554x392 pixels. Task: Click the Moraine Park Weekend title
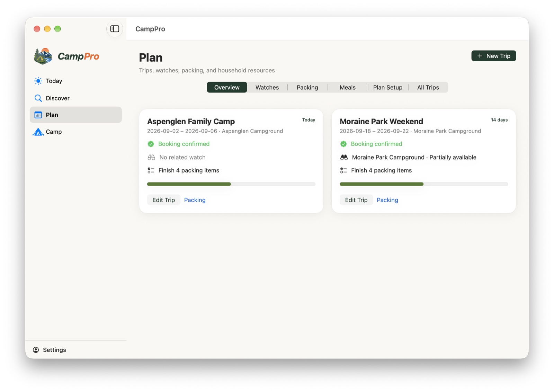[x=381, y=122]
